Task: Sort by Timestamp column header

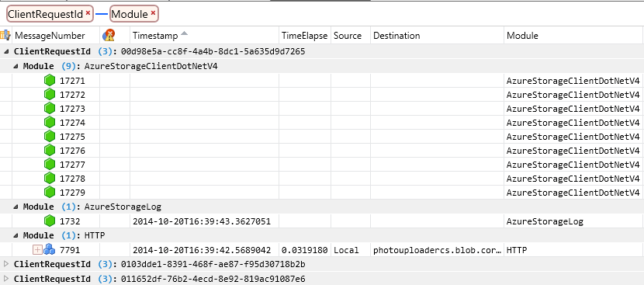Action: [x=155, y=36]
